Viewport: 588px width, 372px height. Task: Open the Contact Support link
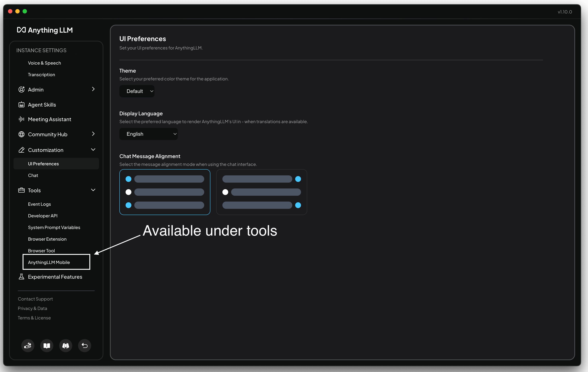(x=35, y=299)
